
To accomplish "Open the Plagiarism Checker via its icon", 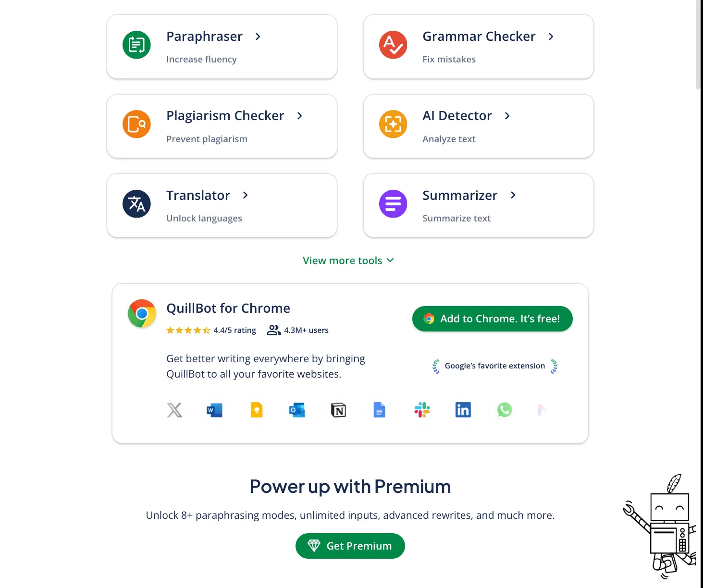I will [x=136, y=124].
